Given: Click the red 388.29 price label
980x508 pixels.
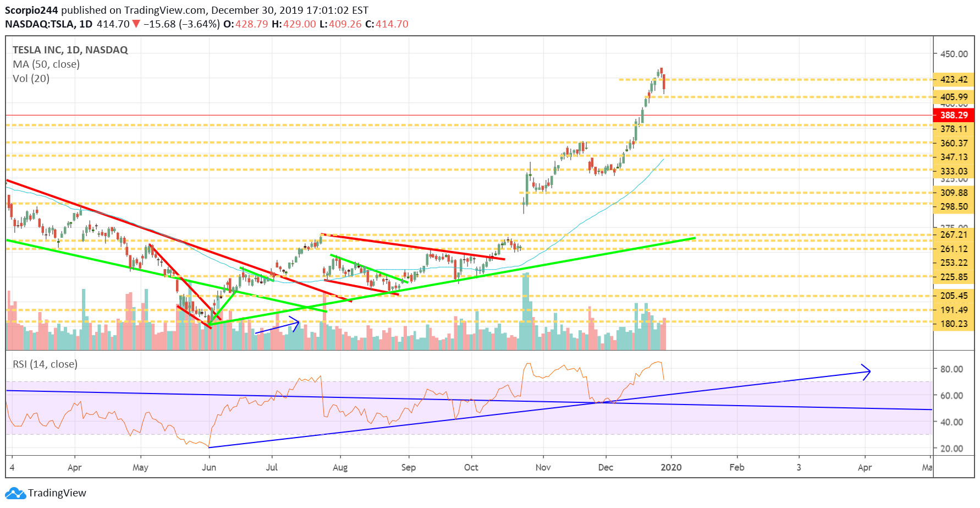Looking at the screenshot, I should coord(954,116).
